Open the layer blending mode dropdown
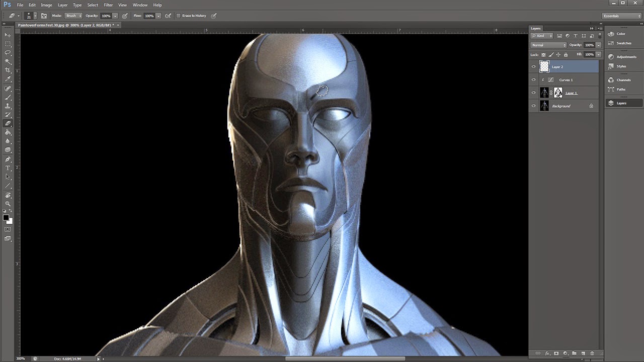Image resolution: width=644 pixels, height=362 pixels. [548, 45]
